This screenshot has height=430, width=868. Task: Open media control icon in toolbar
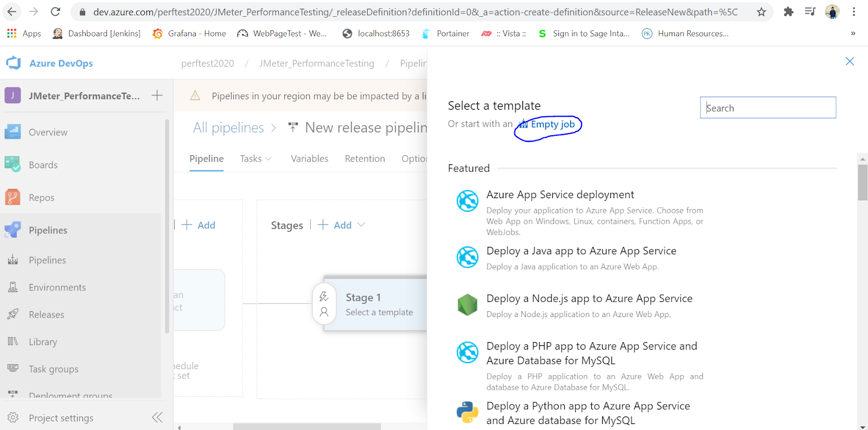(810, 11)
